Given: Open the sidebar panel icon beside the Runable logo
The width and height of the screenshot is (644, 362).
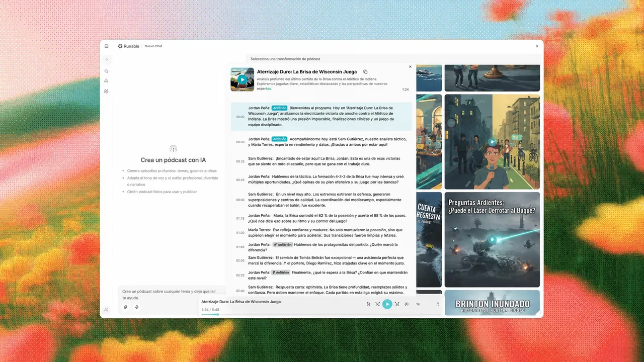Looking at the screenshot, I should pyautogui.click(x=106, y=46).
